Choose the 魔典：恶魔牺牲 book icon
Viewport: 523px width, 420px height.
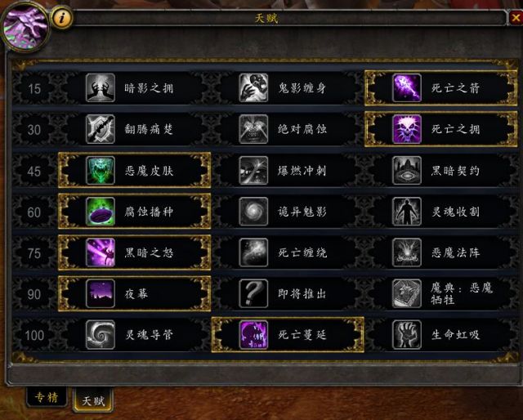pyautogui.click(x=407, y=293)
